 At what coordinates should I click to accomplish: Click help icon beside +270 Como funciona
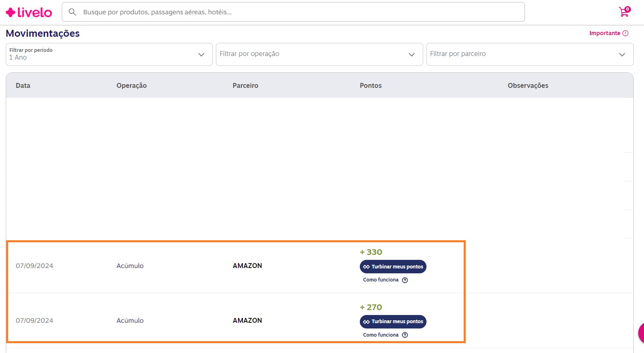405,335
